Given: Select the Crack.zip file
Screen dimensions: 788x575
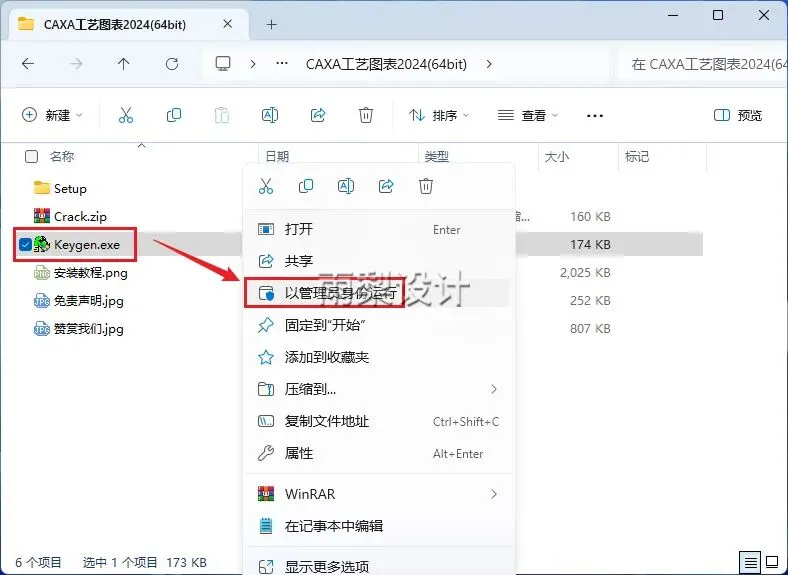Looking at the screenshot, I should click(x=80, y=217).
